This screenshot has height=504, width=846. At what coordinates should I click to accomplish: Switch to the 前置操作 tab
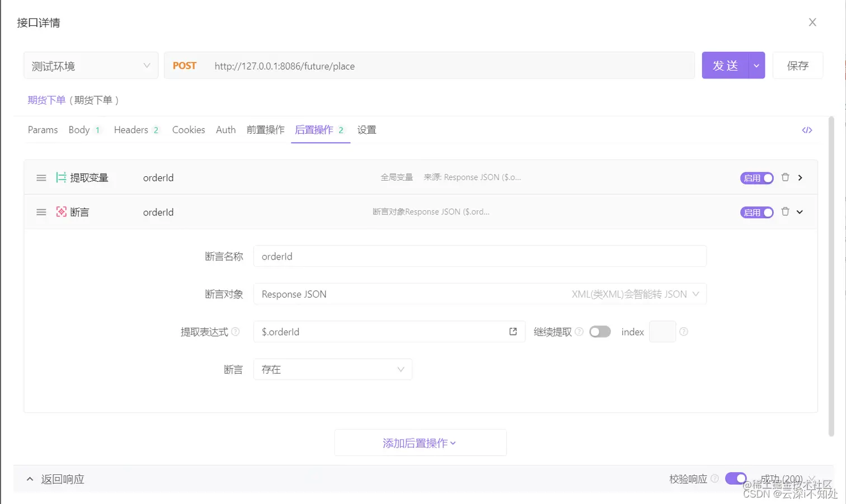266,130
